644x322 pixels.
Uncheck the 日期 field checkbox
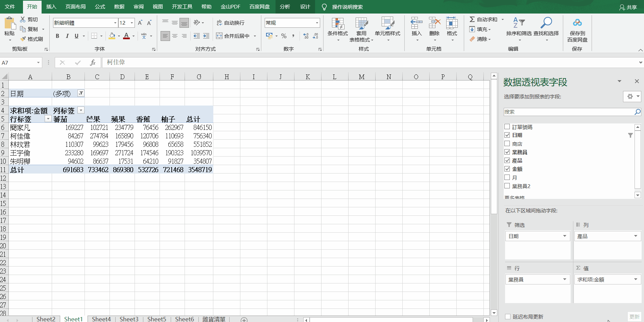507,135
